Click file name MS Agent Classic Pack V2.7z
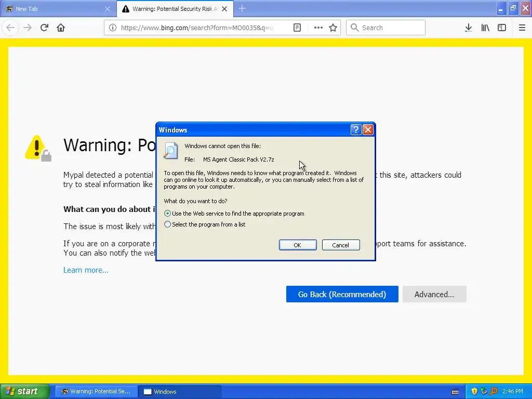 click(238, 159)
